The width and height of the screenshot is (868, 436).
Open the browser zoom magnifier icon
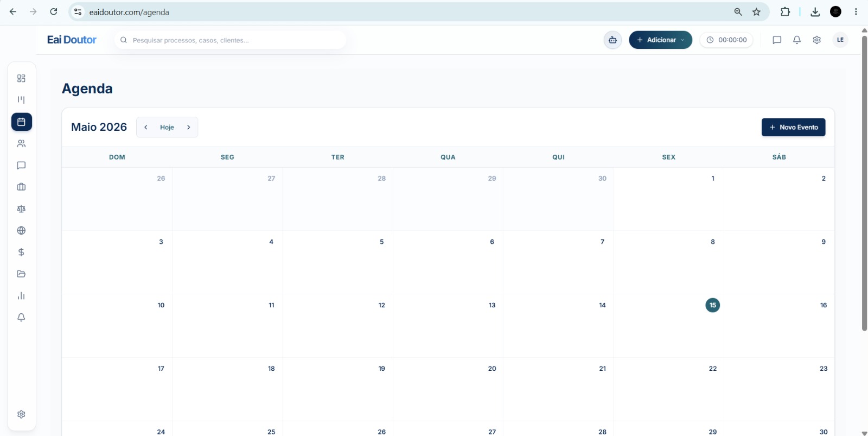pos(738,12)
